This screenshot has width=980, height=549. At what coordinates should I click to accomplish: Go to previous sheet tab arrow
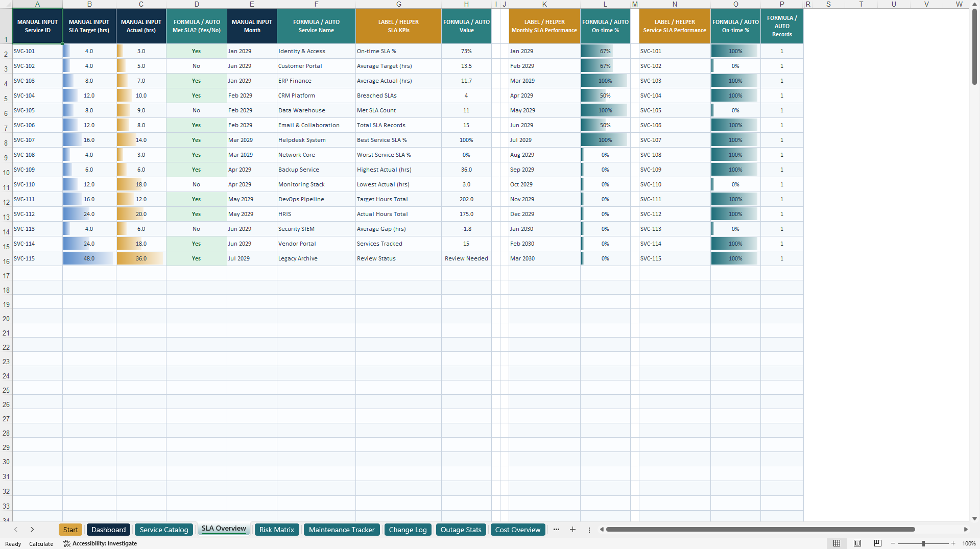(x=16, y=530)
